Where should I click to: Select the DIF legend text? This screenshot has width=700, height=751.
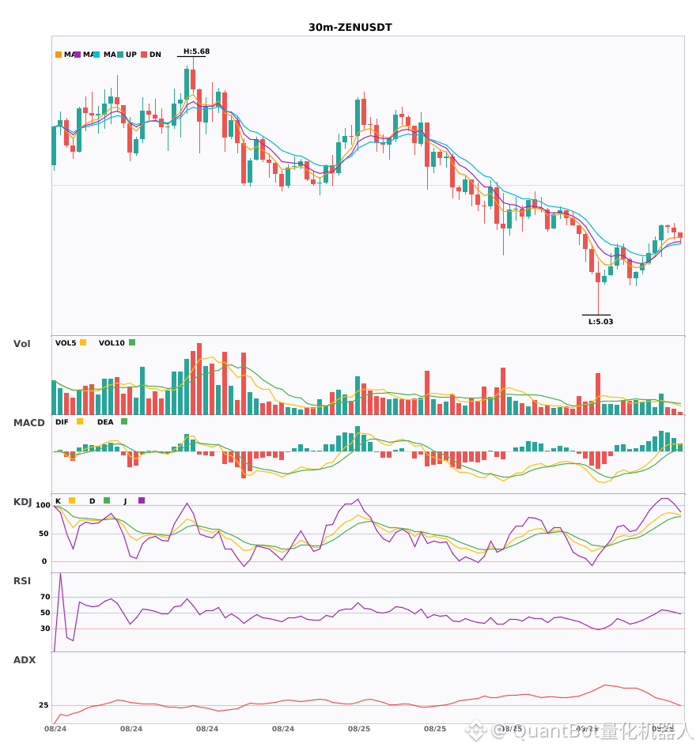[62, 422]
